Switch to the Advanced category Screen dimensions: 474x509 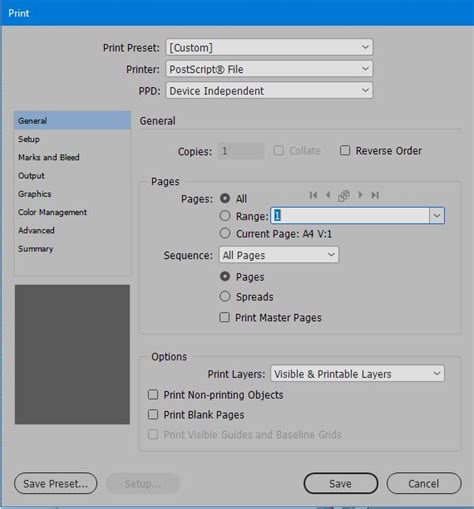[72, 230]
